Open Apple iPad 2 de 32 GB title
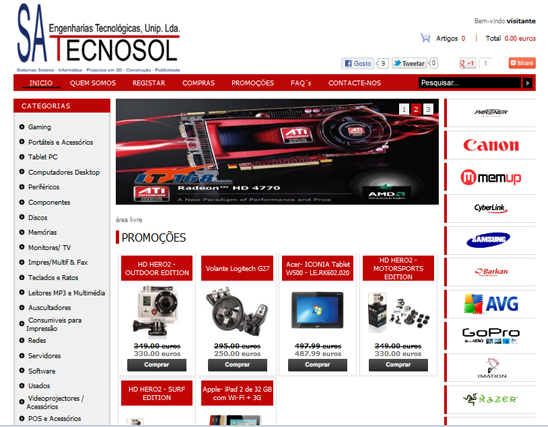The height and width of the screenshot is (427, 548). [237, 393]
